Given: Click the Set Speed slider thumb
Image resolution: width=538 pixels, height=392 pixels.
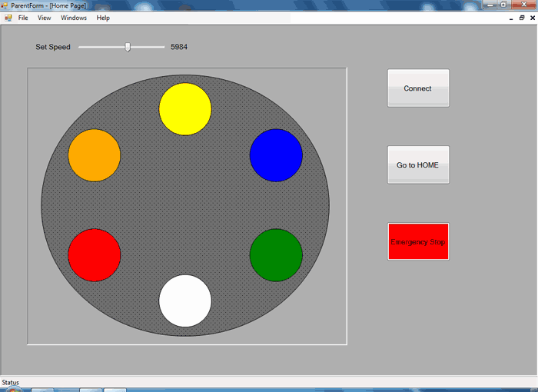Looking at the screenshot, I should tap(128, 47).
